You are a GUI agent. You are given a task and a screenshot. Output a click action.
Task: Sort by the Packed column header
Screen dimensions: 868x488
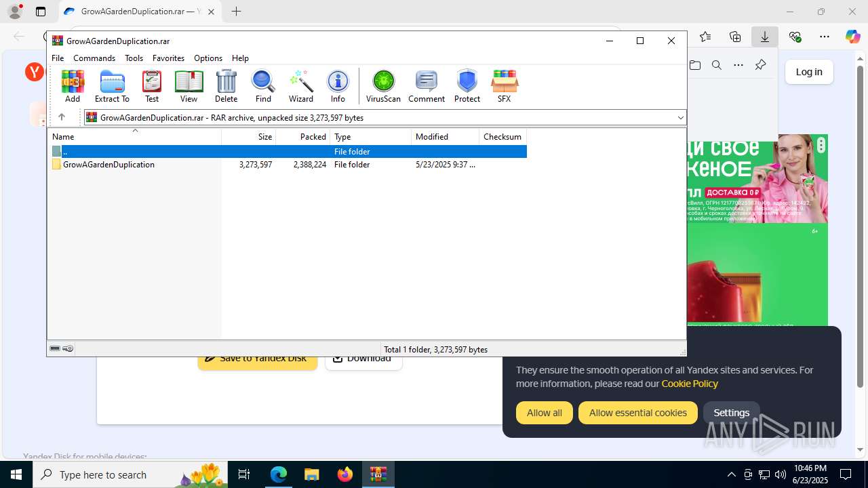tap(303, 137)
